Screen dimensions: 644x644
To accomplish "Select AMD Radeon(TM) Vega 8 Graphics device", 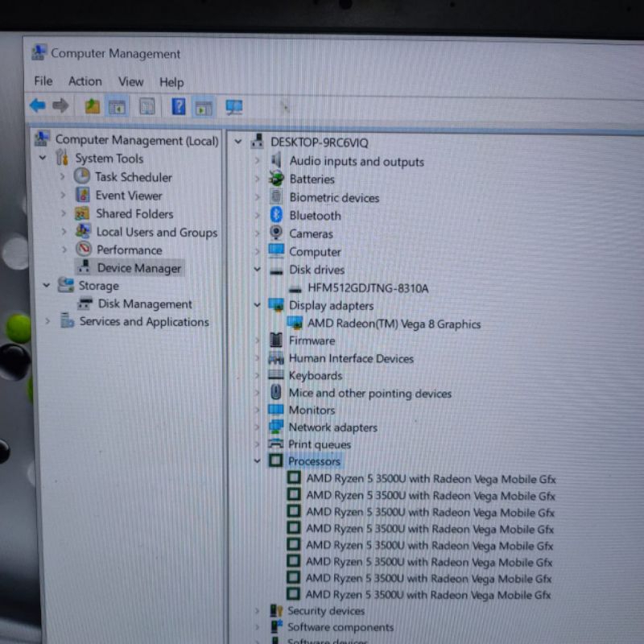I will coord(393,324).
